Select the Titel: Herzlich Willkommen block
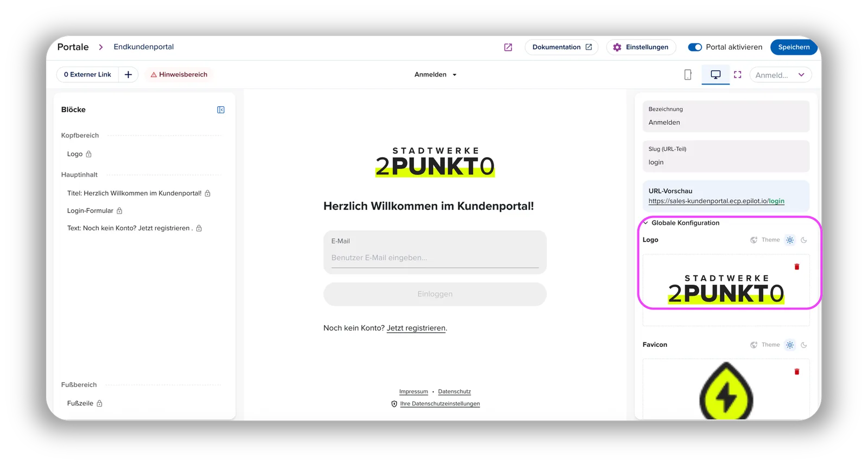The width and height of the screenshot is (868, 465). (x=134, y=193)
